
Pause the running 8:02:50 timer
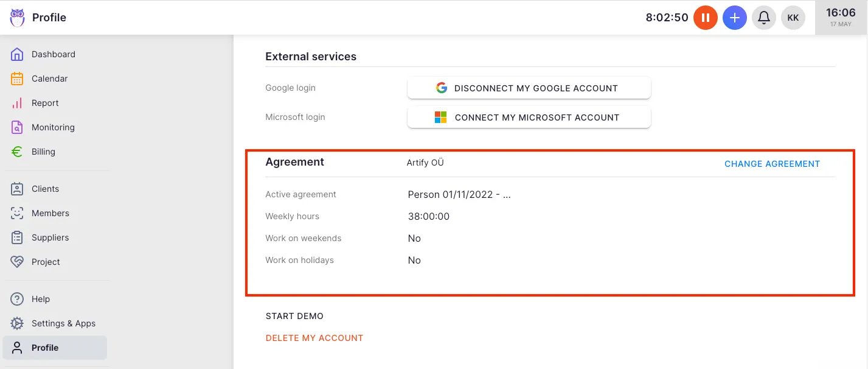(705, 18)
